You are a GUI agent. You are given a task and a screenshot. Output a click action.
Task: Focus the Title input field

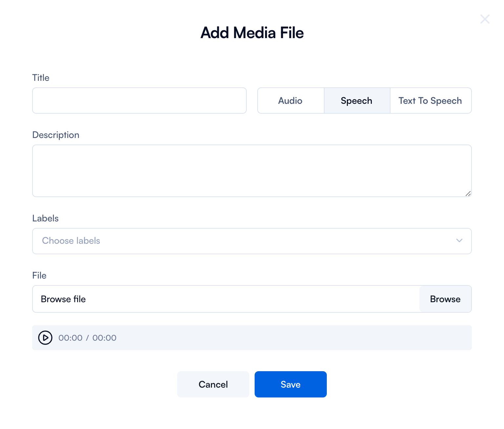pos(139,101)
